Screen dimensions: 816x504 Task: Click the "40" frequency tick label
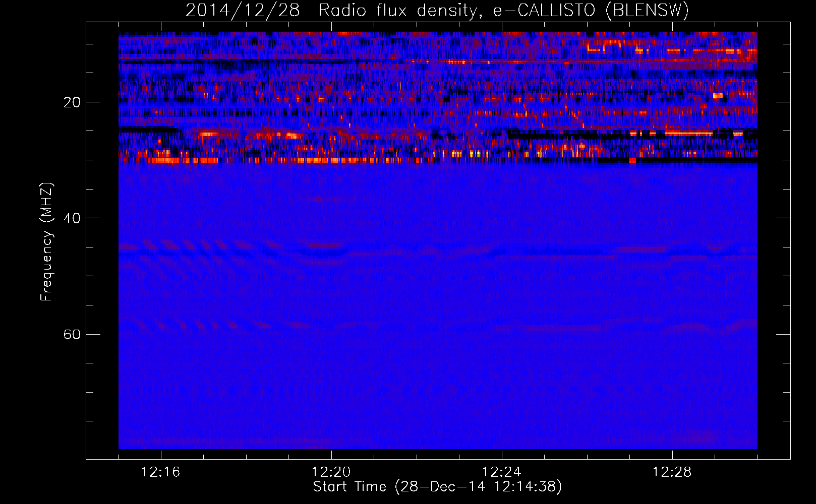72,219
